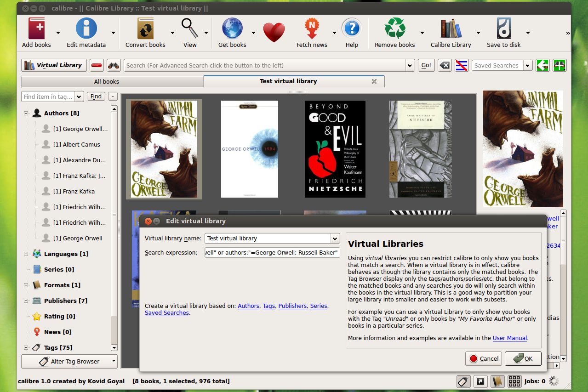The height and width of the screenshot is (392, 588).
Task: Toggle the book details icon in status bar
Action: tap(497, 381)
